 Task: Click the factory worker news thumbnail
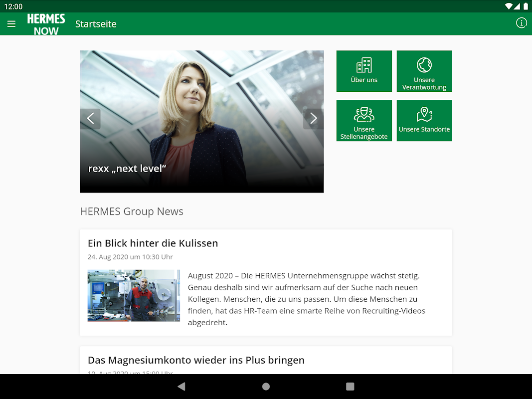134,296
